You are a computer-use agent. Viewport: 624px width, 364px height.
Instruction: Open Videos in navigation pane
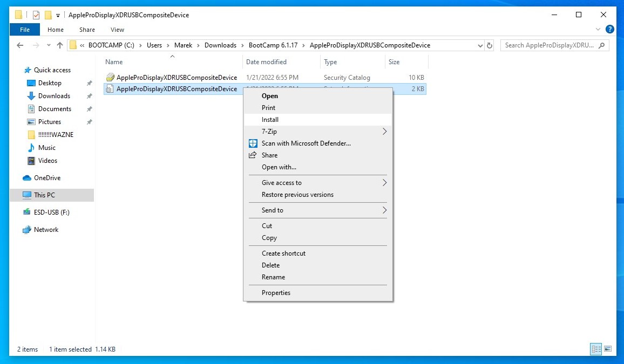(48, 161)
